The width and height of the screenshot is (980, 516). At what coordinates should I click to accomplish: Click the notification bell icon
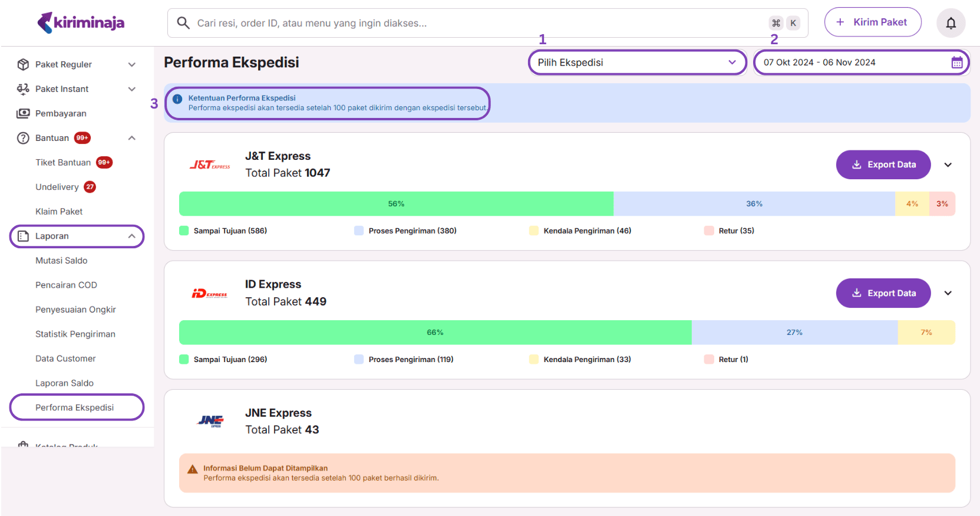951,23
